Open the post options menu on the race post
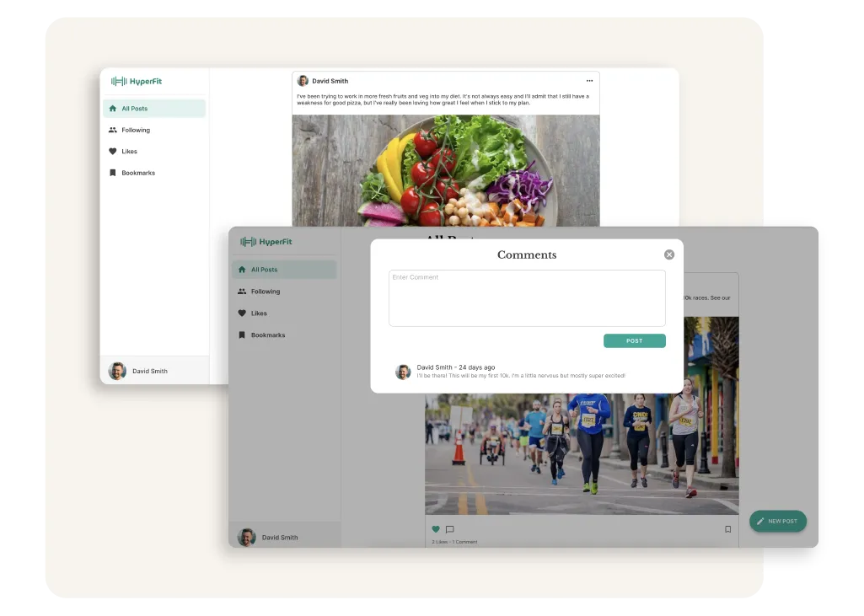864x616 pixels. tap(726, 281)
